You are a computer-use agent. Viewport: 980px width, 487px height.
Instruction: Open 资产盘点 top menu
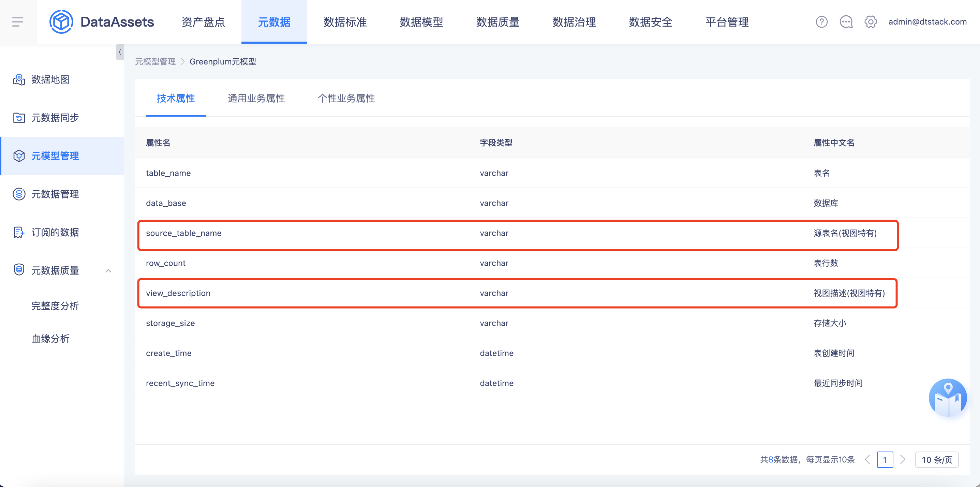[203, 22]
